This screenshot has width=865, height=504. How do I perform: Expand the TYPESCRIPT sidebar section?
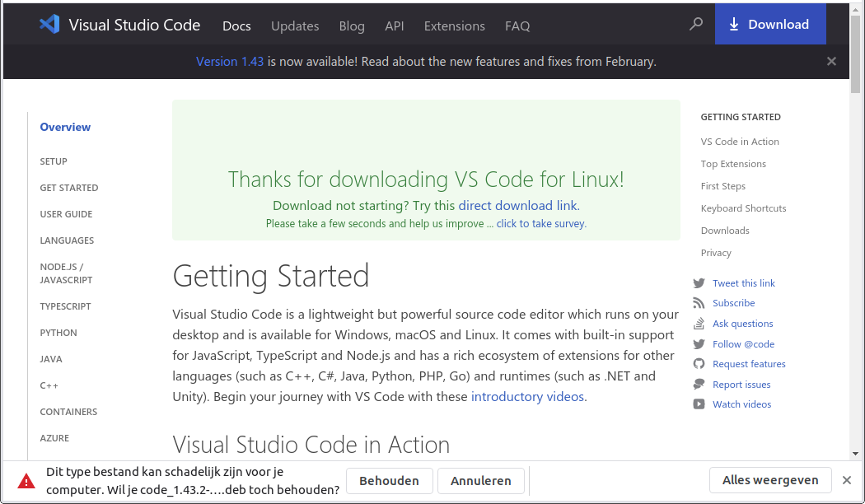(66, 306)
